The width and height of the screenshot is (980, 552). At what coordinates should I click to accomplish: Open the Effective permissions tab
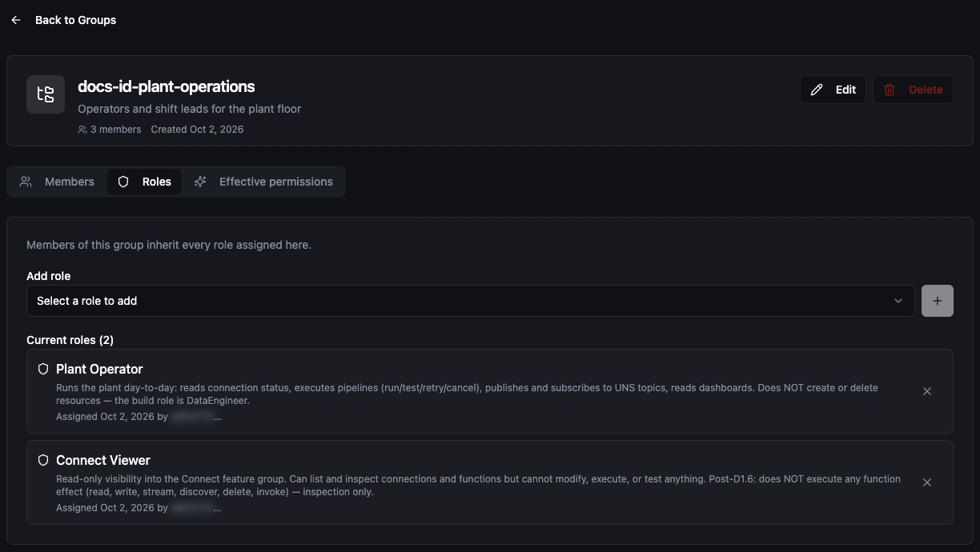pos(263,182)
